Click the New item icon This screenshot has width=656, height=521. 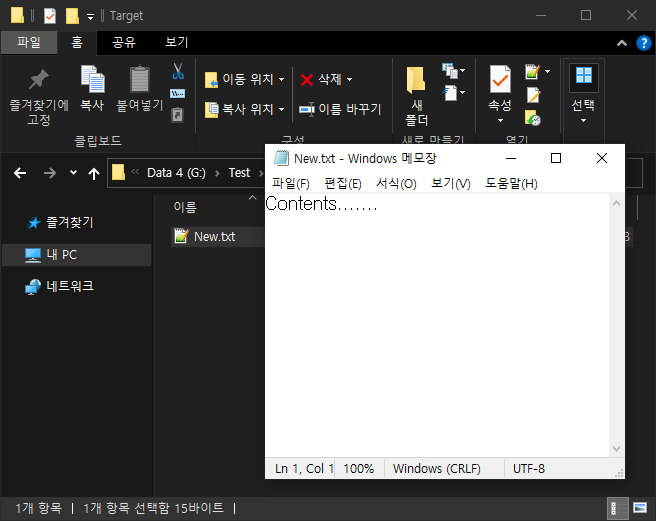pyautogui.click(x=450, y=71)
